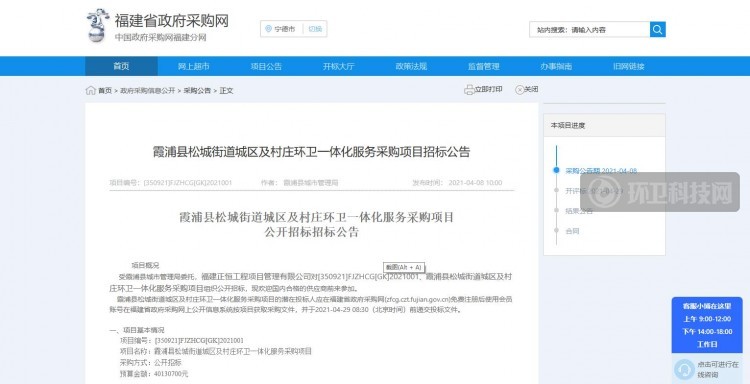Open the 旧网链接 navigation tab
This screenshot has width=750, height=384.
pyautogui.click(x=629, y=66)
